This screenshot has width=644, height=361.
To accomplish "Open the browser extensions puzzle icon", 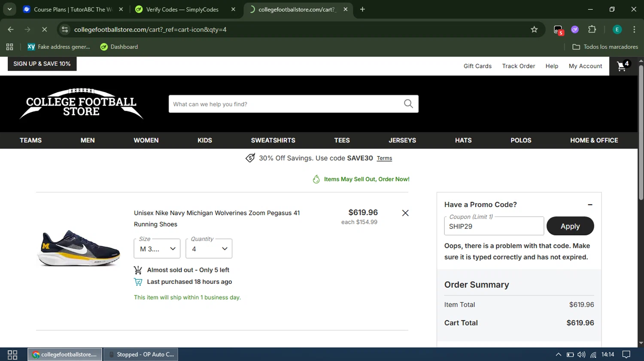I will coord(592,30).
